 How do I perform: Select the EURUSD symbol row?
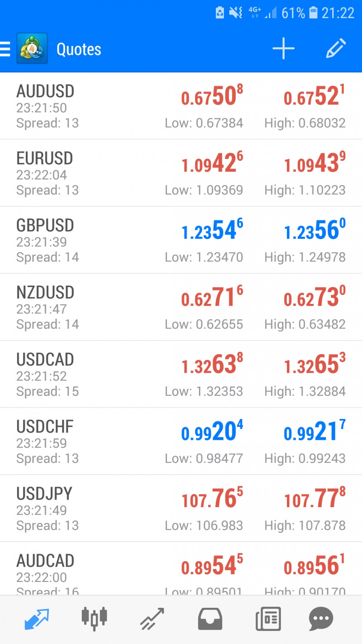[x=181, y=173]
